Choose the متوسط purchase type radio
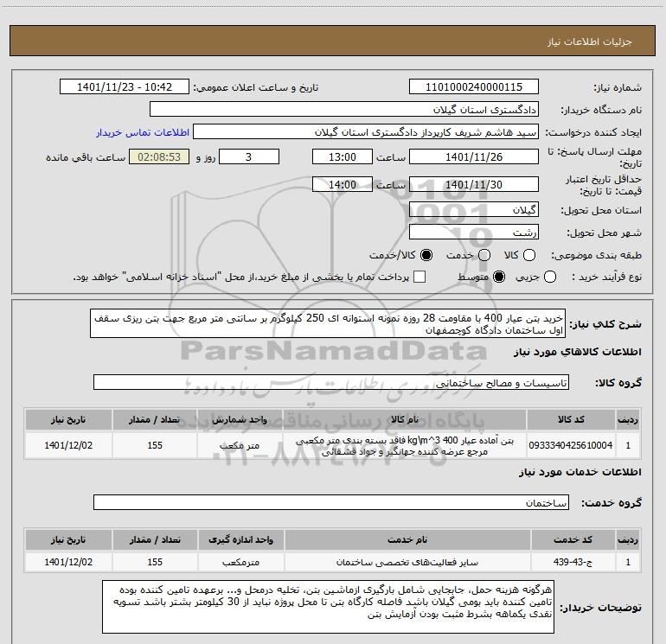The width and height of the screenshot is (666, 644). [499, 277]
